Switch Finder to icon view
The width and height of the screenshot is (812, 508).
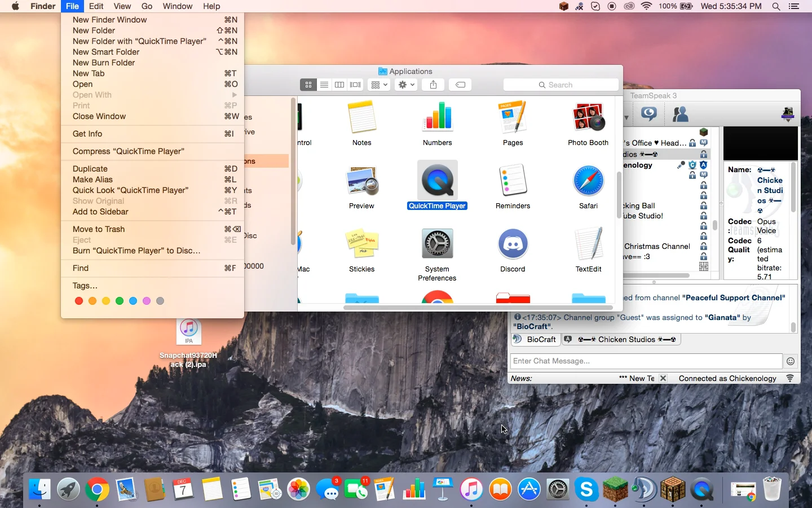(308, 85)
